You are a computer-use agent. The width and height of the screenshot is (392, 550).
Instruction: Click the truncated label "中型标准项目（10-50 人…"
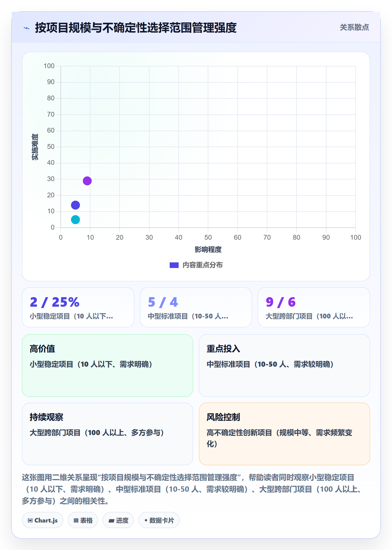[188, 316]
